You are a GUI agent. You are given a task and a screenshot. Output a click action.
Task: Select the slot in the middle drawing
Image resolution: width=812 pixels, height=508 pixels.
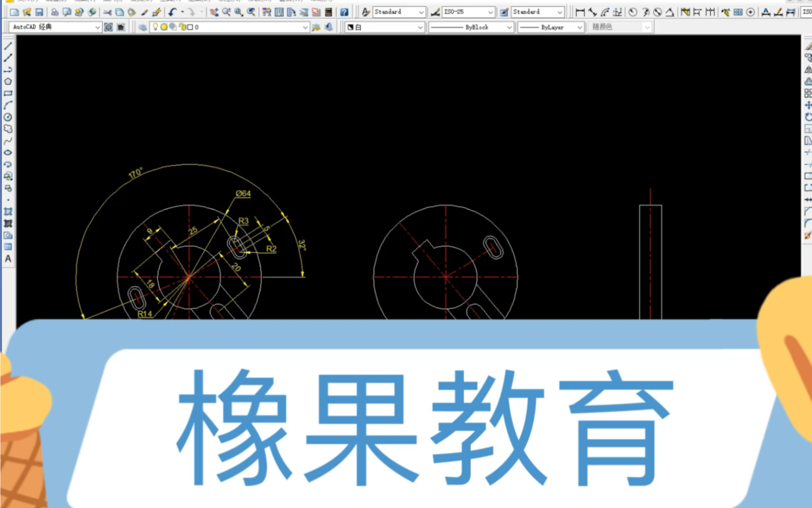tap(494, 248)
